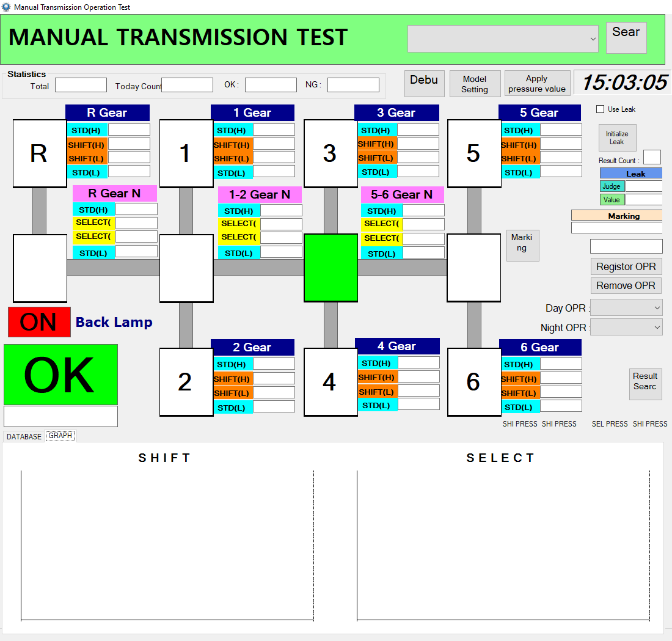Image resolution: width=672 pixels, height=641 pixels.
Task: Switch to the GRAPH tab
Action: [x=60, y=436]
